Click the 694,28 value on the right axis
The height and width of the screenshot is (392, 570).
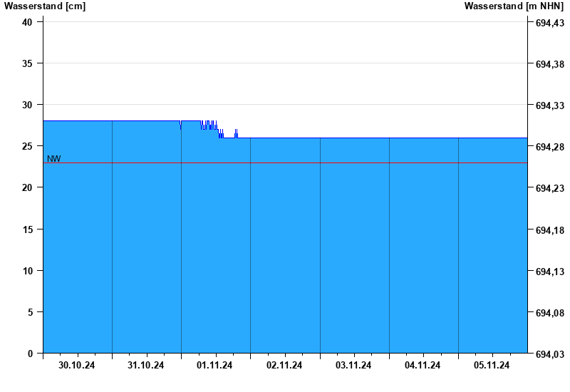coord(550,147)
